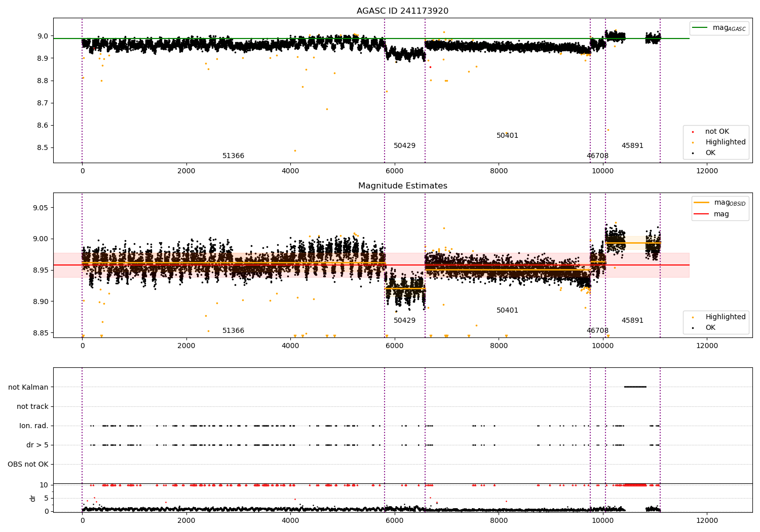This screenshot has height=532, width=760.
Task: Click obsid label 50429 in Magnitude Estimates plot
Action: click(404, 321)
